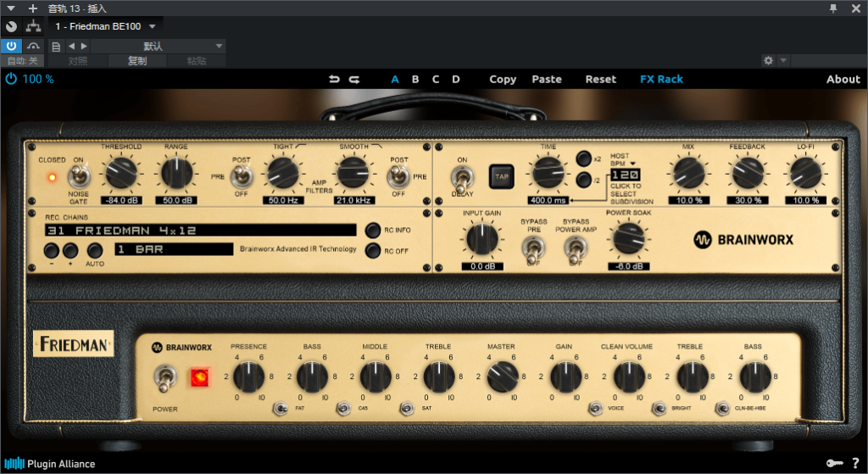Open the title bar triangle menu

(10, 8)
